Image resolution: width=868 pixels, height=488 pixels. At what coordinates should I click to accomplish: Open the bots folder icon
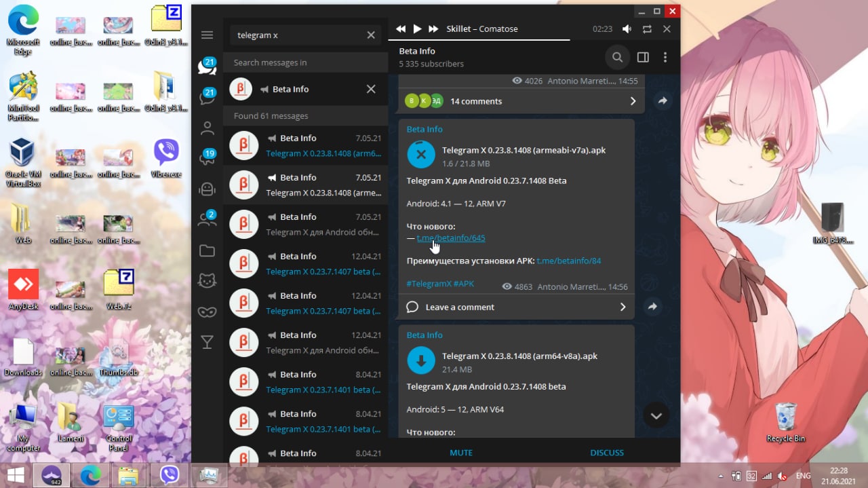click(x=208, y=189)
